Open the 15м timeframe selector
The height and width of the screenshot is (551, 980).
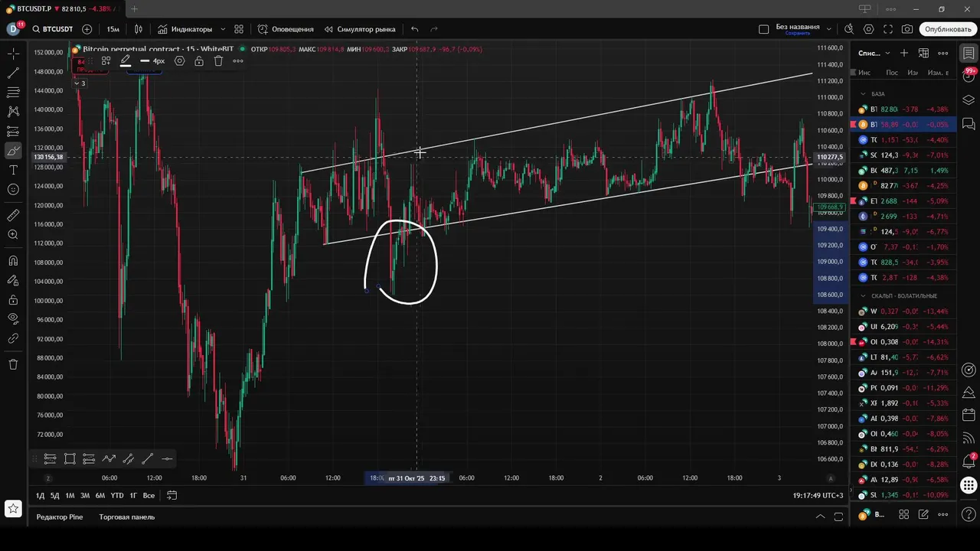tap(113, 29)
